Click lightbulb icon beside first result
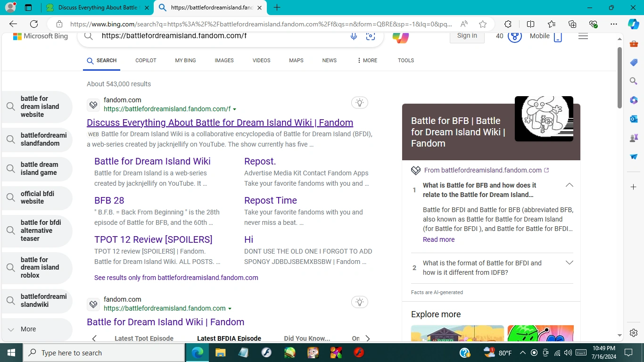 [x=360, y=103]
